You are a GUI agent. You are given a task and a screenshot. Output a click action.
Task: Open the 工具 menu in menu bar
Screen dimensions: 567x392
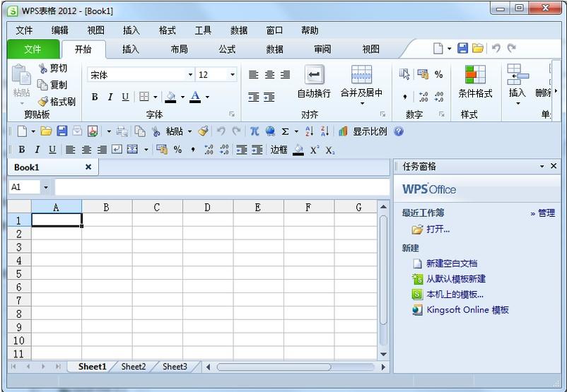(203, 30)
